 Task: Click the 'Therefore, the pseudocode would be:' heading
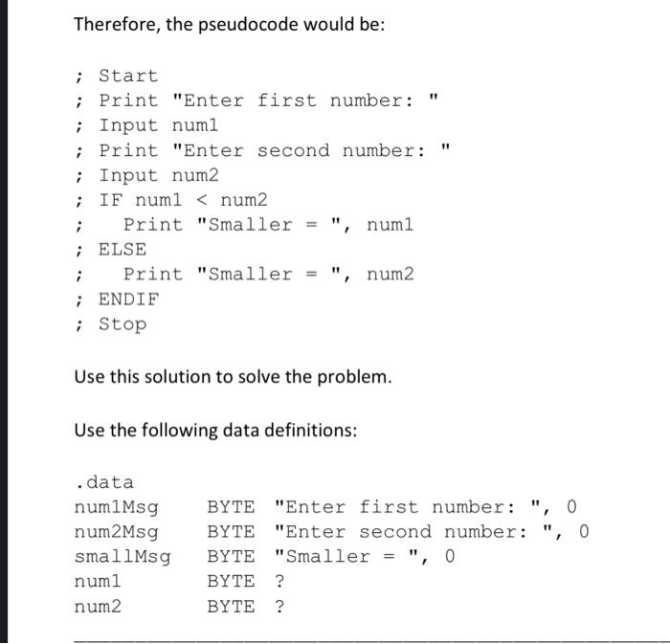(230, 24)
